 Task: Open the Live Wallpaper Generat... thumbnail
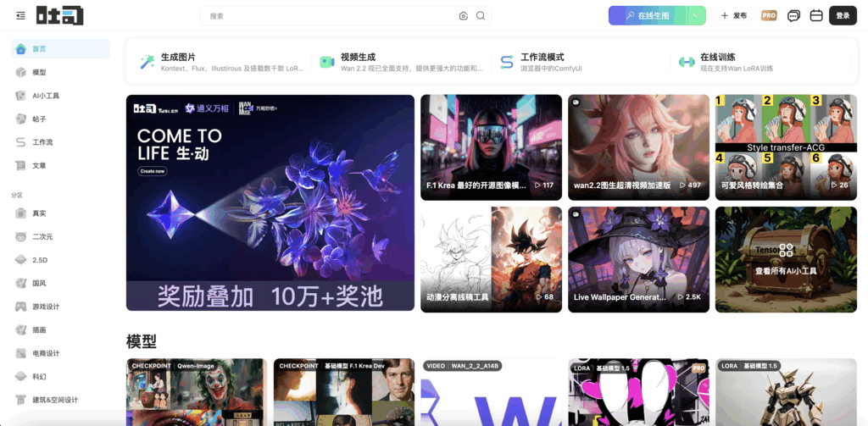638,259
